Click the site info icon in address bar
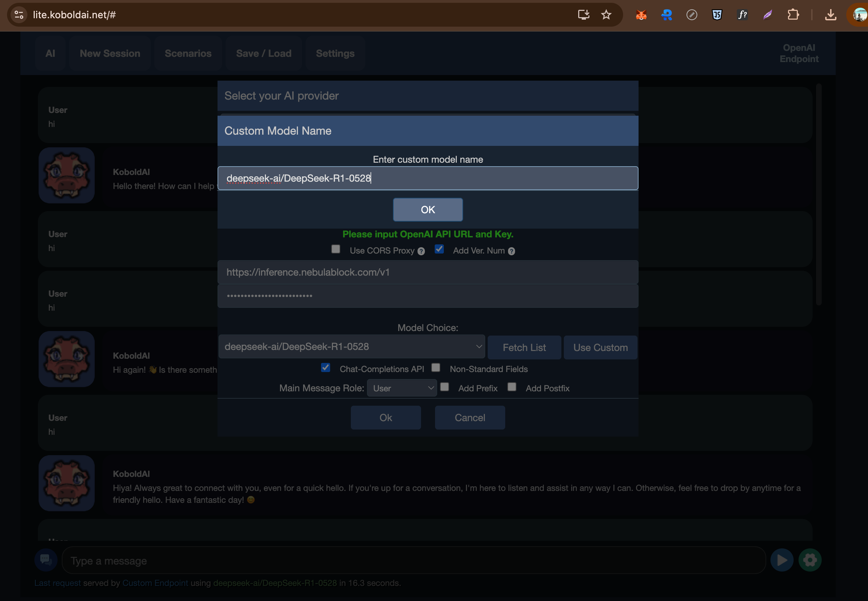868x601 pixels. pos(19,15)
